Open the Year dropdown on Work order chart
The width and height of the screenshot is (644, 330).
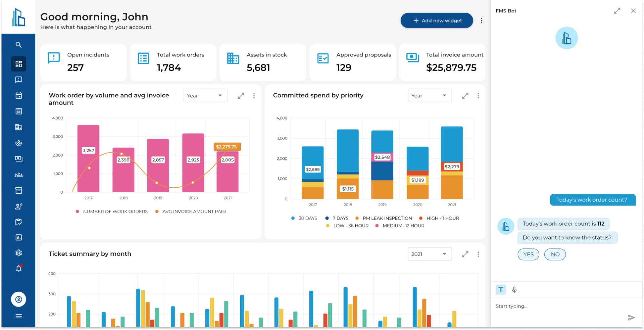point(205,95)
